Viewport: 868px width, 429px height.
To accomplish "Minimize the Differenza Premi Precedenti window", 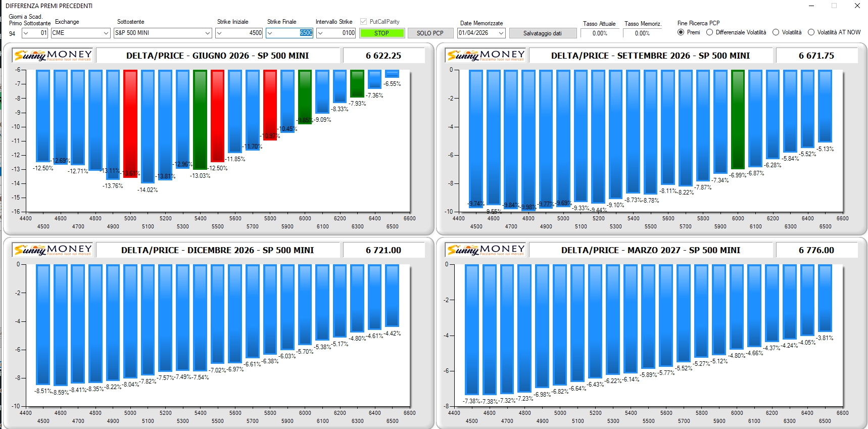I will tap(811, 6).
